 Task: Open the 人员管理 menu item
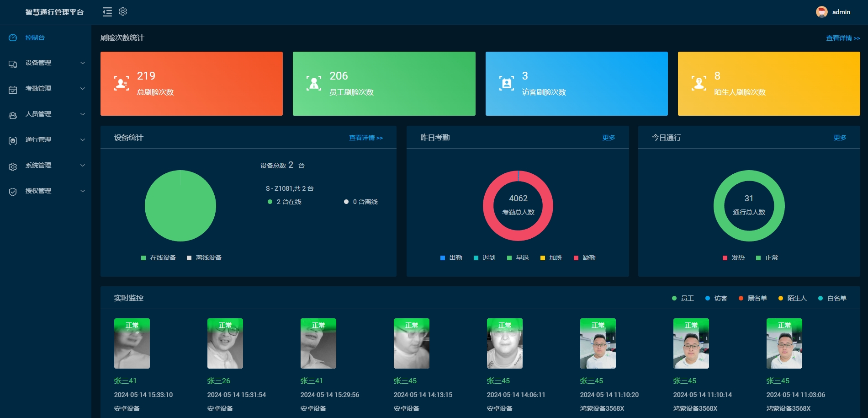click(x=38, y=114)
